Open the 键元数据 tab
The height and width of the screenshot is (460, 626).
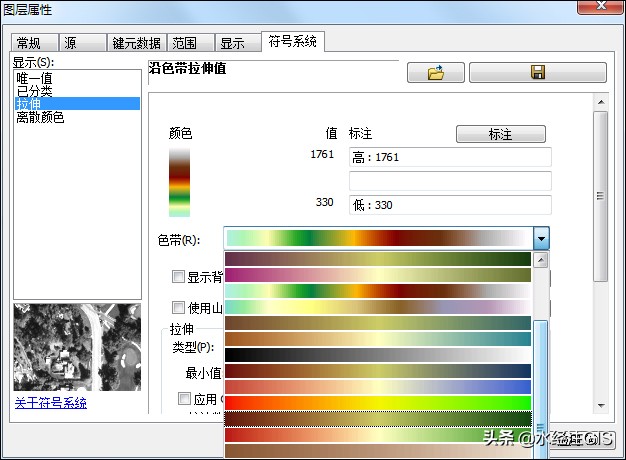tap(135, 44)
